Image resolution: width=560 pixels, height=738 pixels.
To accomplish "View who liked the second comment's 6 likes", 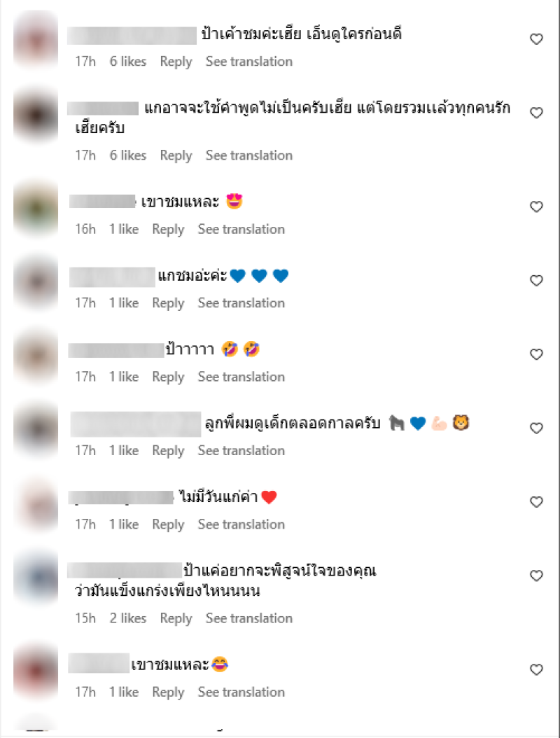I will point(128,155).
